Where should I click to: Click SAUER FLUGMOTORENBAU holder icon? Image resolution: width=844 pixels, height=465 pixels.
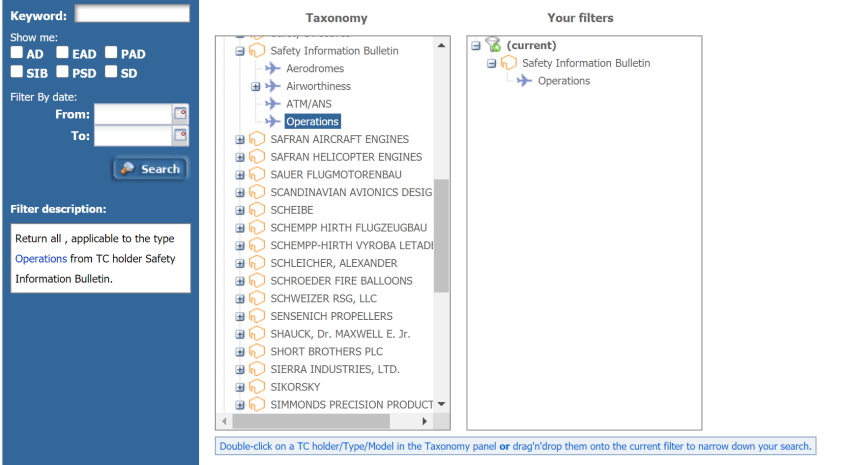pos(257,174)
